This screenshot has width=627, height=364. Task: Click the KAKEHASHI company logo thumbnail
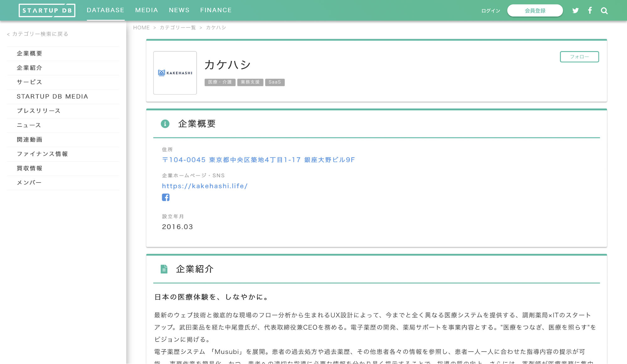pos(175,73)
